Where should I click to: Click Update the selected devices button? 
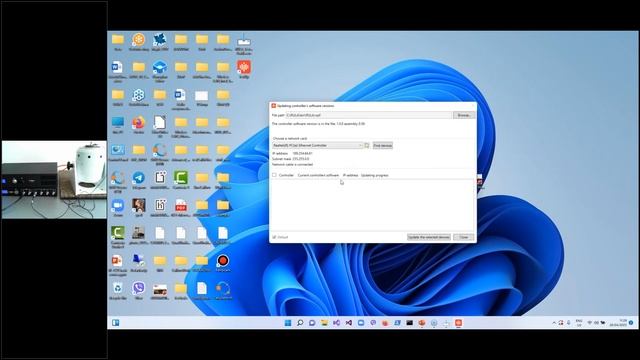(429, 237)
